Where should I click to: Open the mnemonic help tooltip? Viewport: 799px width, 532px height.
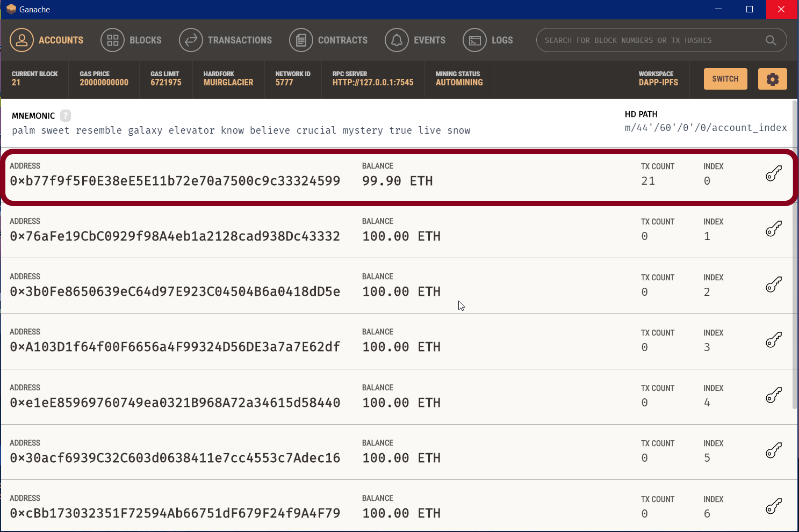click(65, 115)
